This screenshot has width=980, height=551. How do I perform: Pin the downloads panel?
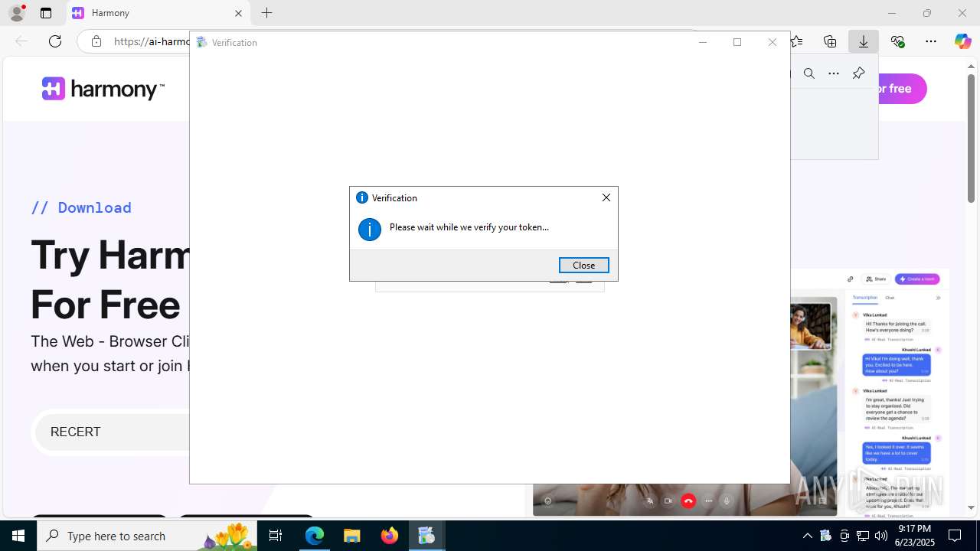[x=858, y=73]
